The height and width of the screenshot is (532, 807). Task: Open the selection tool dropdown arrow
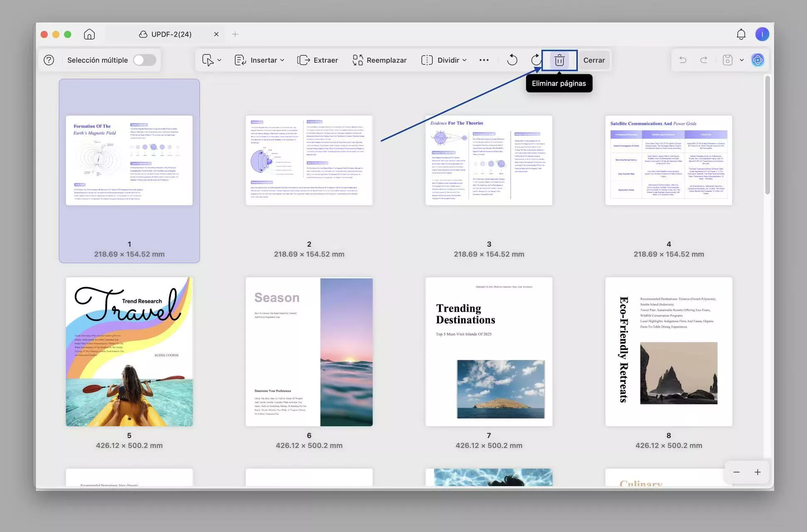coord(219,60)
